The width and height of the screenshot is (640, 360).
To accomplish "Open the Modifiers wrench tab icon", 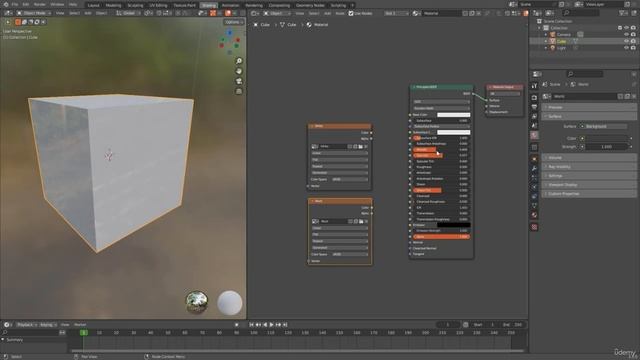I will 534,169.
